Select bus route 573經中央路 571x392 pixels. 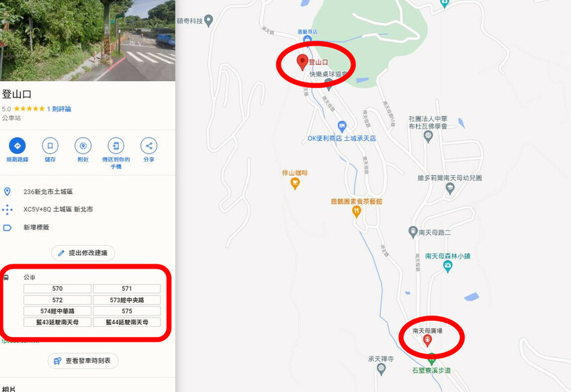pyautogui.click(x=127, y=300)
